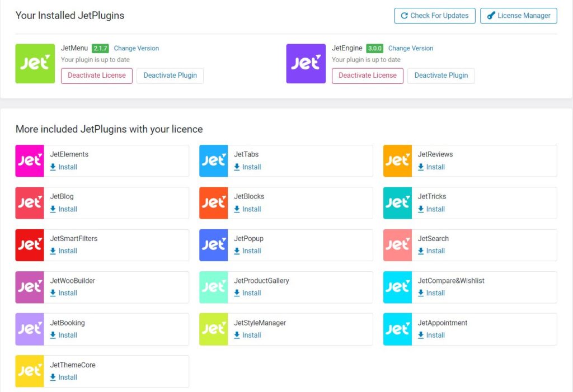Viewport: 573px width, 392px height.
Task: Click the JetThemeCore plugin name
Action: coord(73,365)
